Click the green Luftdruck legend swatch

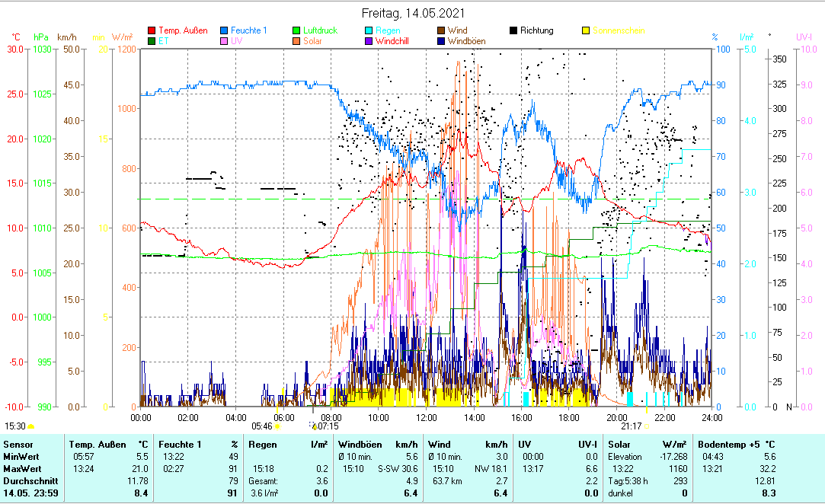click(x=296, y=30)
